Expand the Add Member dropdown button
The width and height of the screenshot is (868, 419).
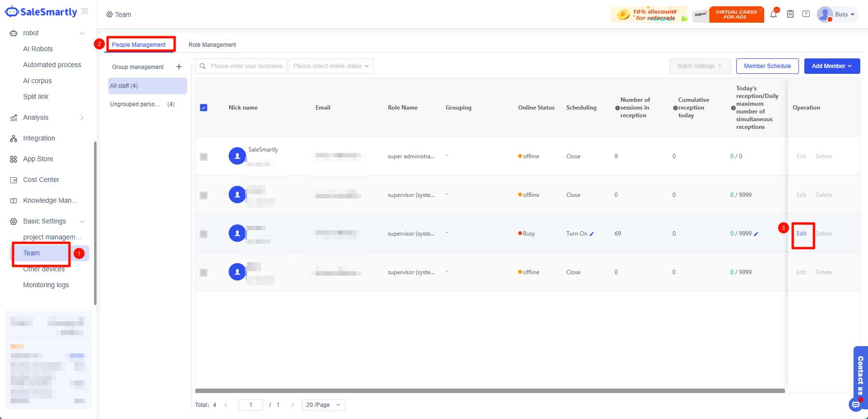(832, 66)
